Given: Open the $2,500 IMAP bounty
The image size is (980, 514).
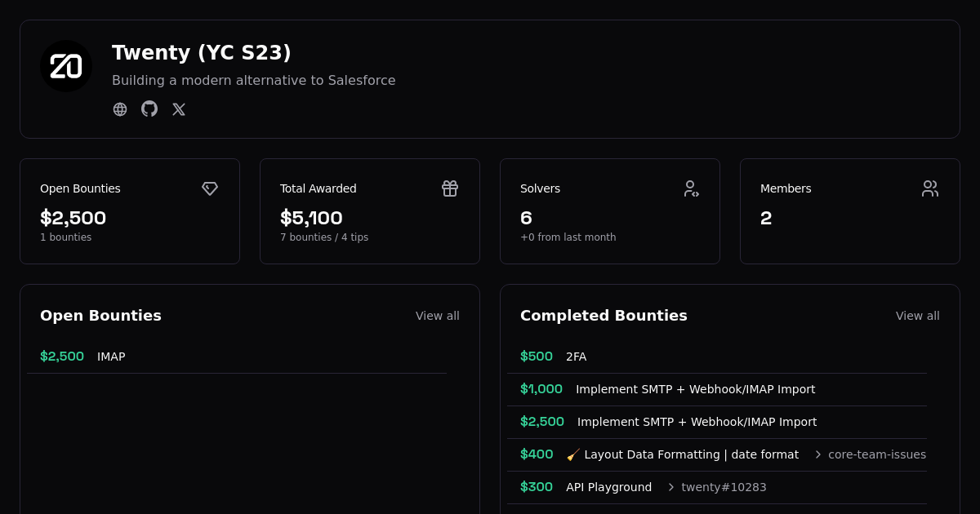Looking at the screenshot, I should click(111, 357).
